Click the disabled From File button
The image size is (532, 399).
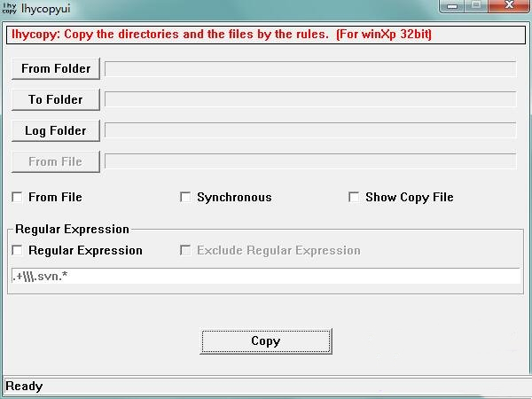point(56,161)
